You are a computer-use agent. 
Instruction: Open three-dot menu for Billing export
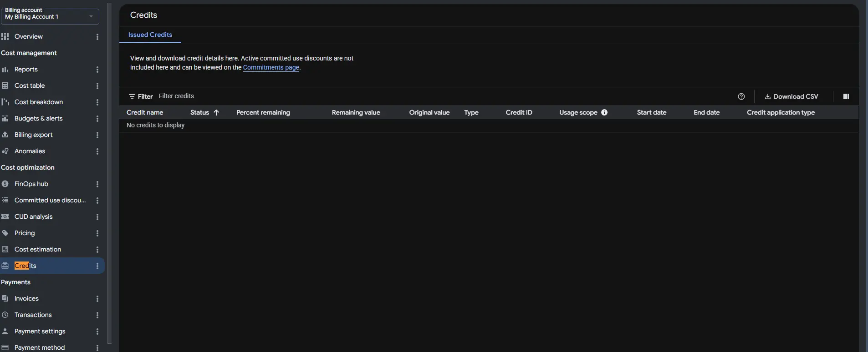pos(97,135)
